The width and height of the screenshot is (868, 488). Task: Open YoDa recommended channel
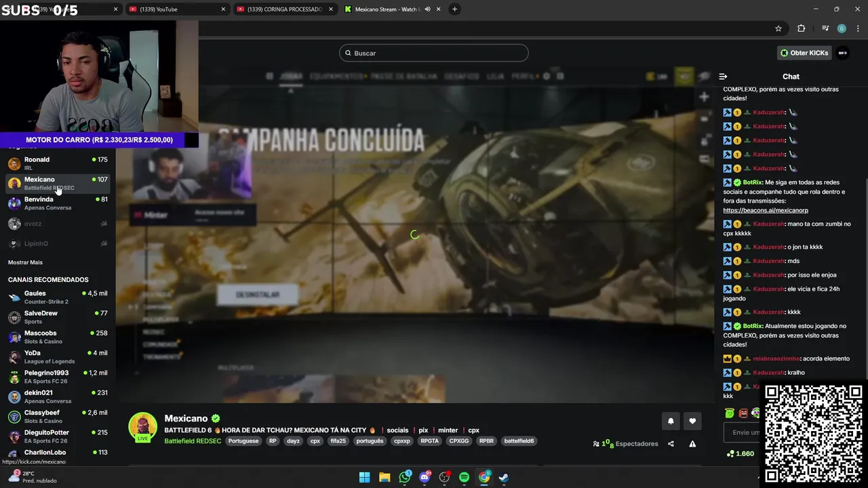click(58, 357)
